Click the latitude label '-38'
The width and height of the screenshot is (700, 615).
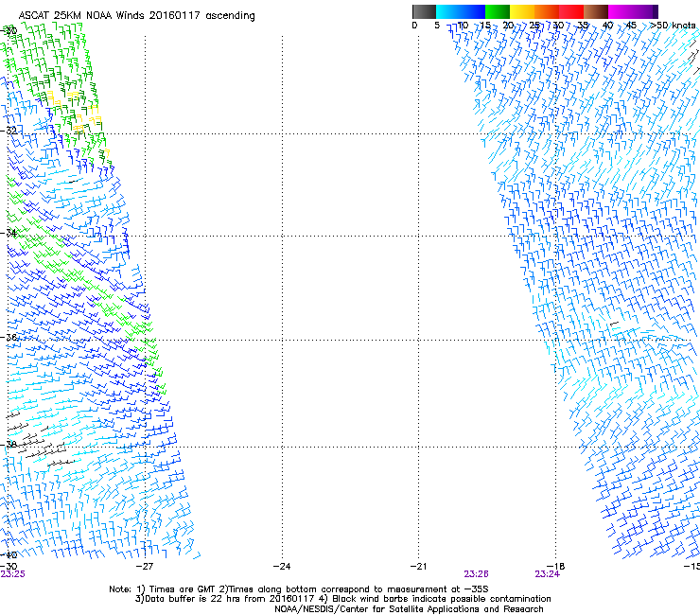[x=9, y=444]
